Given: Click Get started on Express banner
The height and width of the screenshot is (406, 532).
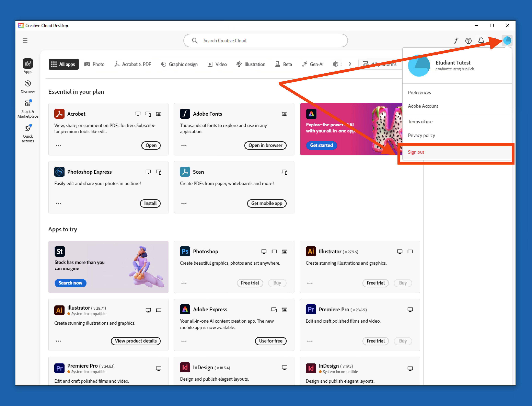Looking at the screenshot, I should pyautogui.click(x=321, y=145).
